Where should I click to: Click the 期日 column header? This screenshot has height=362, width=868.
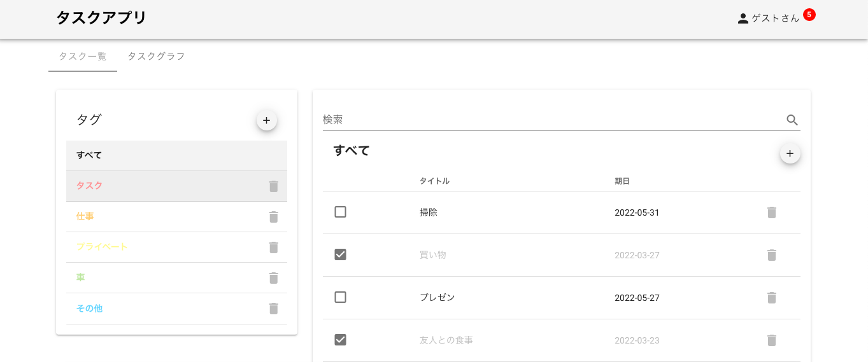tap(622, 181)
